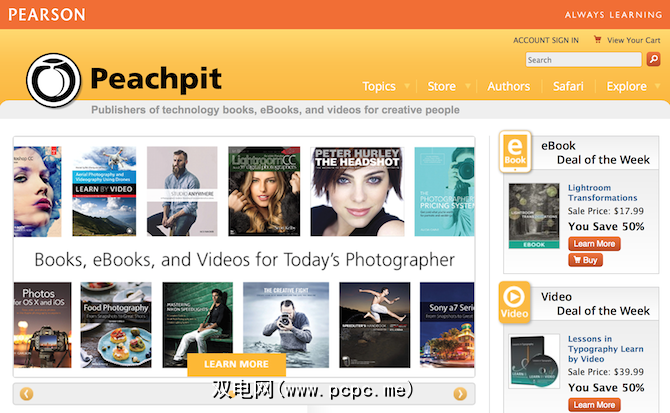Screen dimensions: 670x413
Task: Expand the Store menu dropdown arrow
Action: click(466, 87)
